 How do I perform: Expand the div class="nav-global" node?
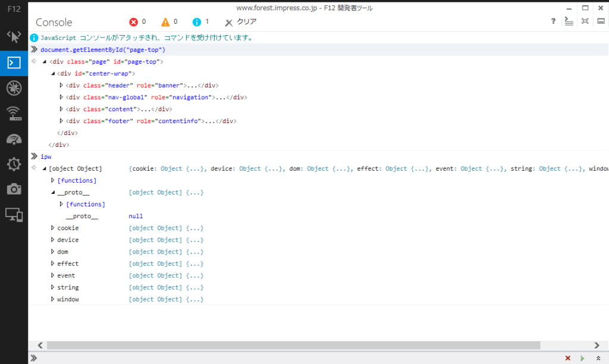tap(61, 97)
